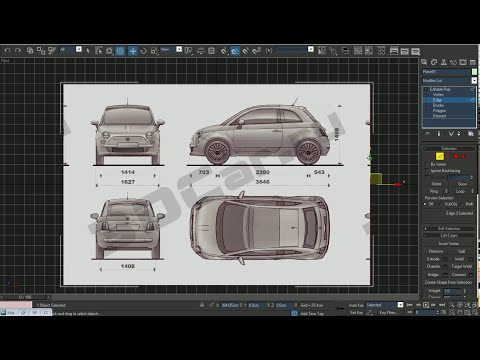This screenshot has width=480, height=360.
Task: Click the Insert Vertex button
Action: pos(449,244)
